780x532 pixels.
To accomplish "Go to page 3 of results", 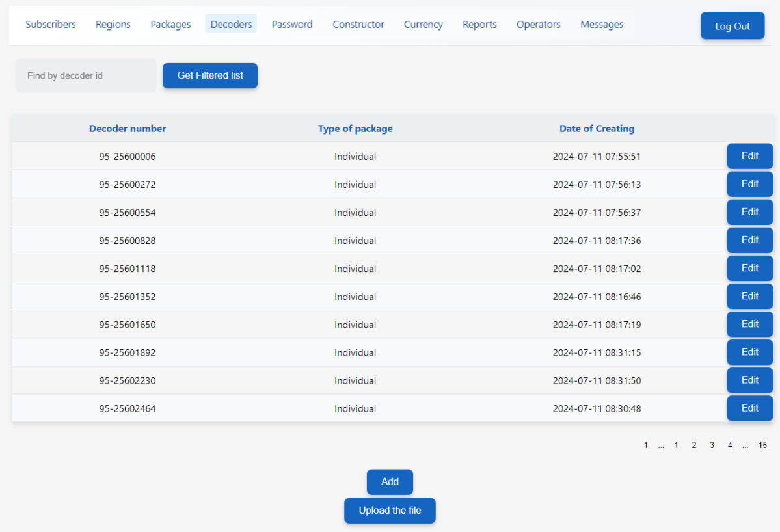I will [x=712, y=446].
